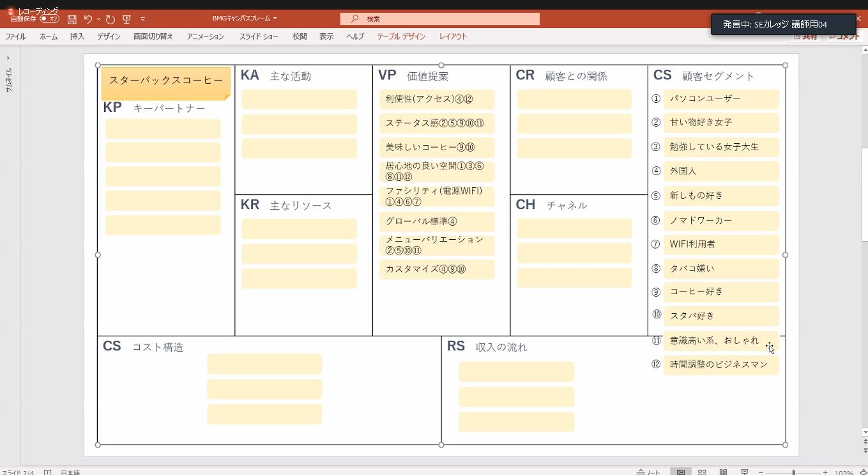This screenshot has height=475, width=868.
Task: Switch to the 校閲 tab
Action: point(300,36)
